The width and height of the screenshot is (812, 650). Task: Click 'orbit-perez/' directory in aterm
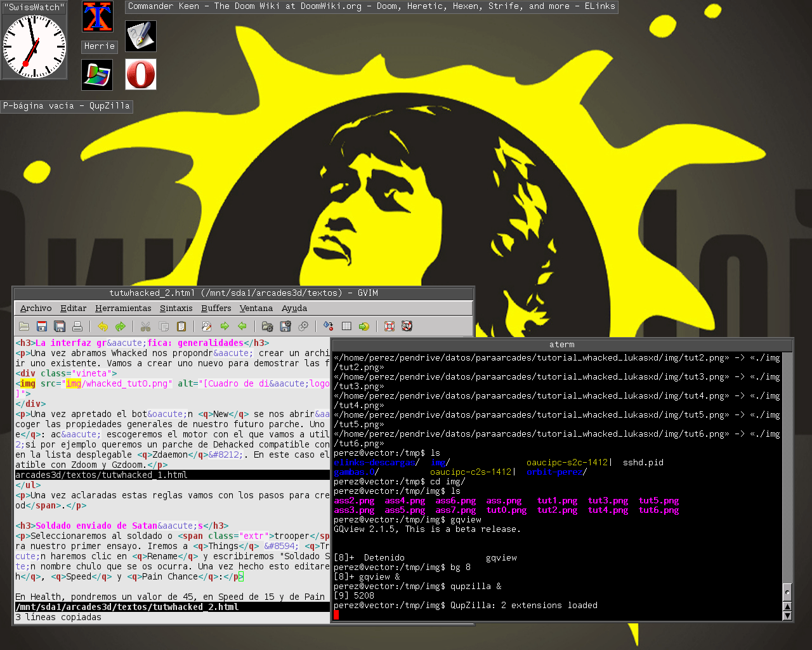pyautogui.click(x=557, y=472)
